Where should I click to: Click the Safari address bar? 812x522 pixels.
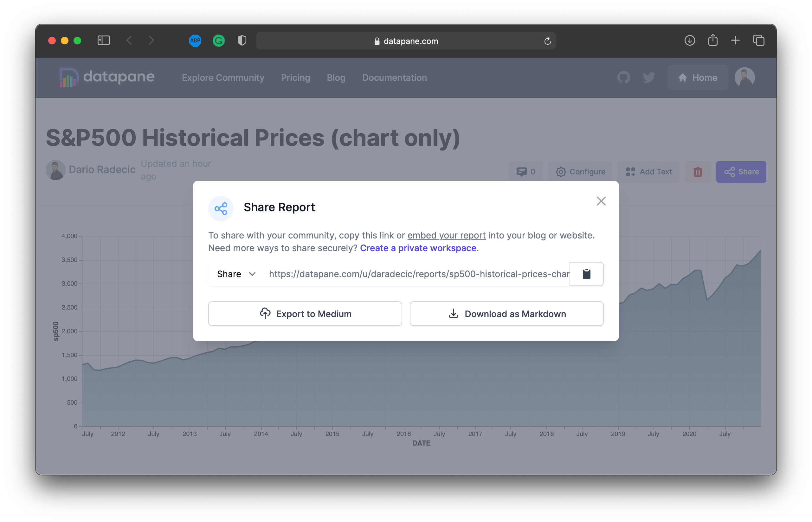coord(405,41)
